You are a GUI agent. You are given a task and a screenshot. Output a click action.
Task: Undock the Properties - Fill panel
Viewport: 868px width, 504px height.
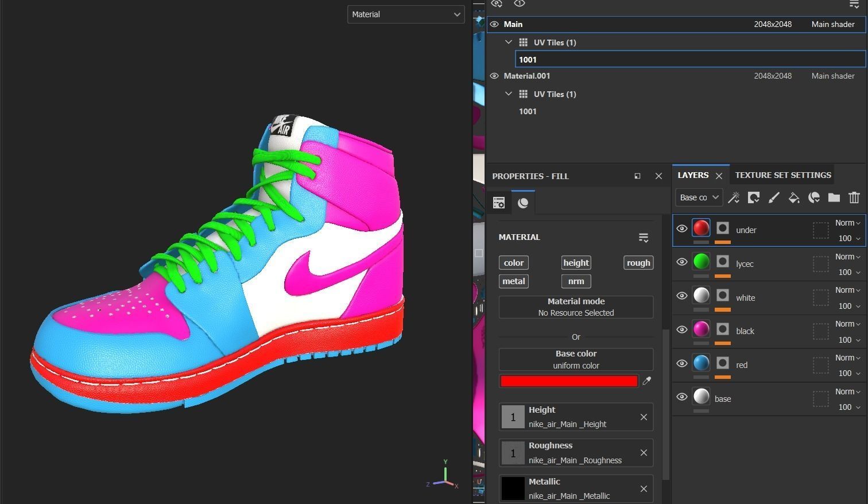[x=637, y=176]
